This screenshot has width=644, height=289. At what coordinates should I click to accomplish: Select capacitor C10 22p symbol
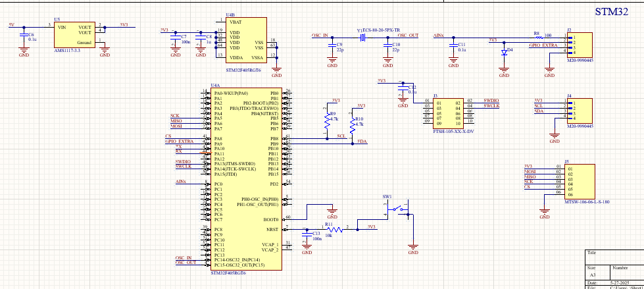point(387,47)
